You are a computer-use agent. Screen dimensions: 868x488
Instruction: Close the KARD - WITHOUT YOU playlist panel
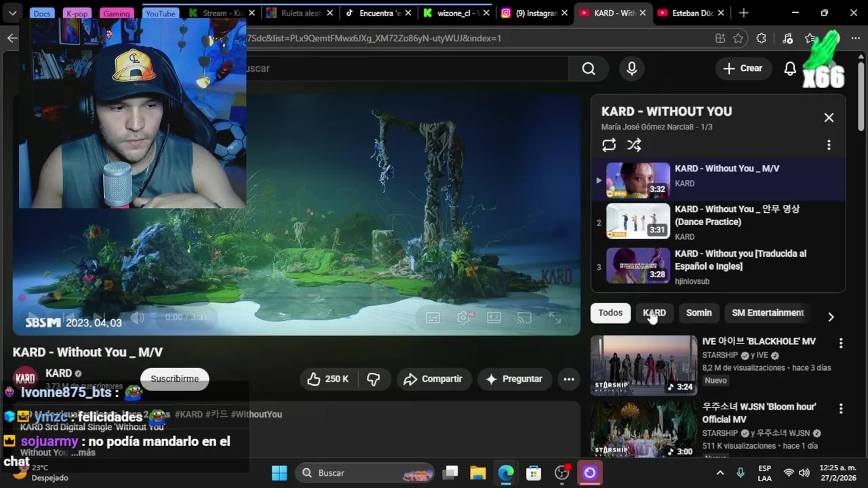[x=829, y=117]
